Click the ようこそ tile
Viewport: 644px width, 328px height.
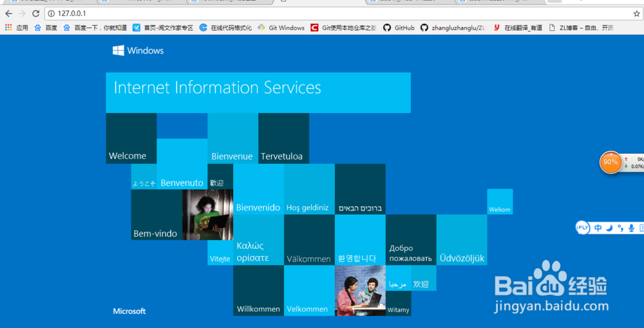click(144, 177)
